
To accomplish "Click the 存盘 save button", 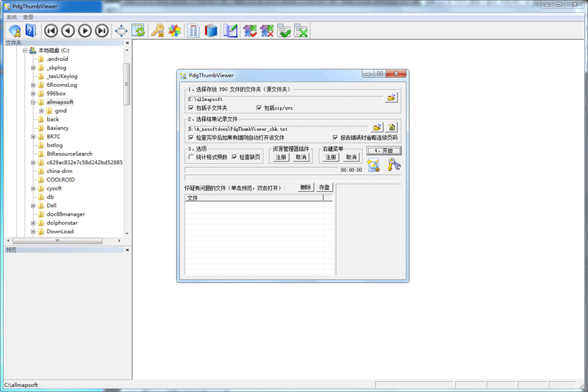I will 324,188.
